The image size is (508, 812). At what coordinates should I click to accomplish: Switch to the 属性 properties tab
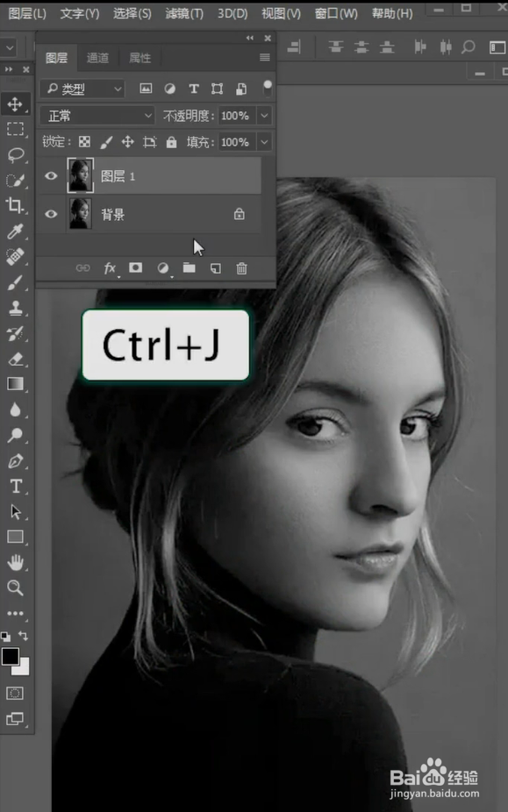pos(140,58)
